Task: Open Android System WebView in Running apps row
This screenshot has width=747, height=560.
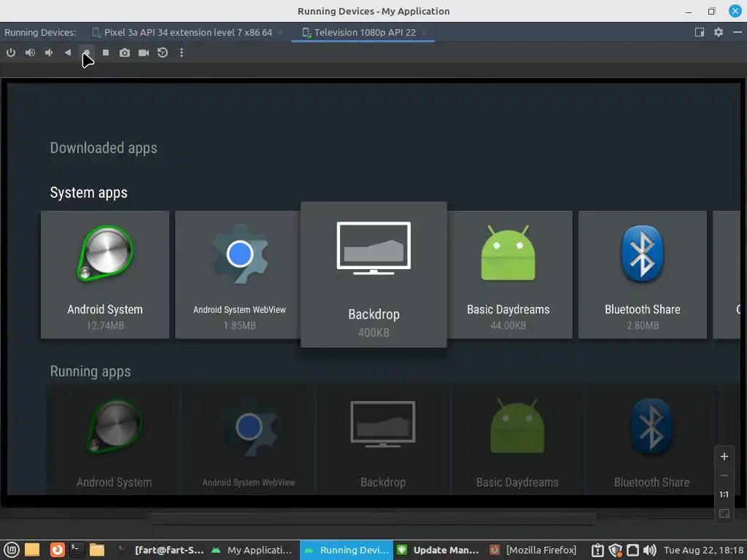Action: (249, 440)
